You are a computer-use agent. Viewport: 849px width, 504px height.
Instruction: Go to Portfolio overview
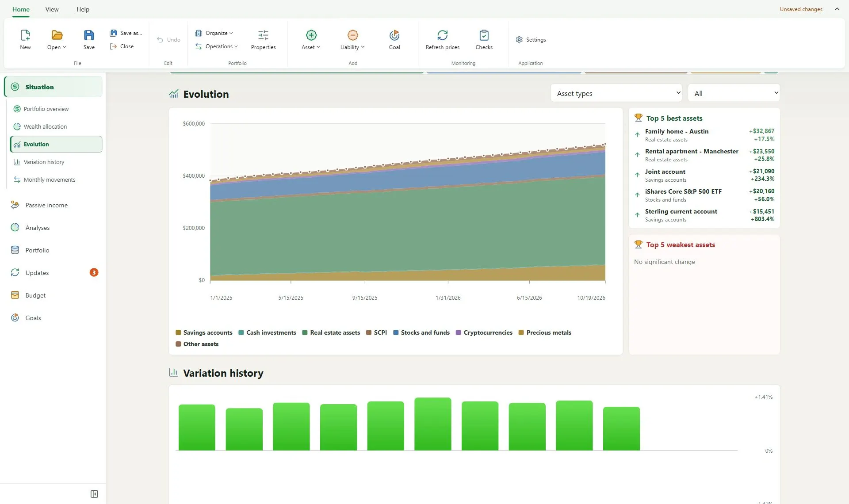click(56, 109)
